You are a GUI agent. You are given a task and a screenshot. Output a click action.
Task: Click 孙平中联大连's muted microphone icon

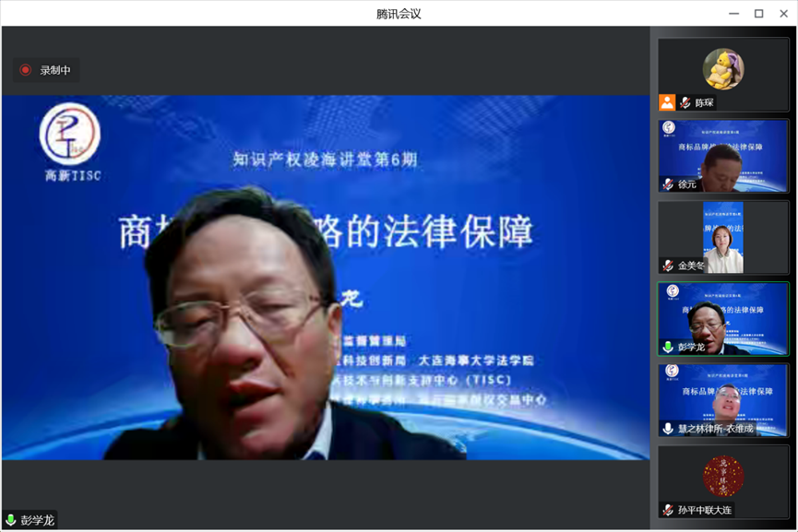(x=668, y=510)
